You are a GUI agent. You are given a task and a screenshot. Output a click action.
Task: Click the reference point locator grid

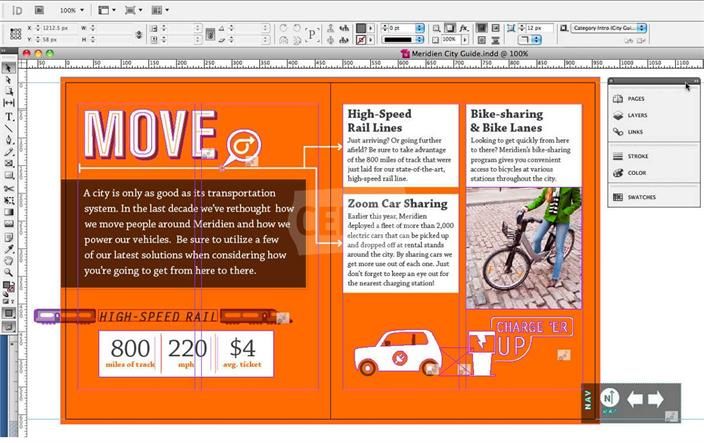pos(15,33)
